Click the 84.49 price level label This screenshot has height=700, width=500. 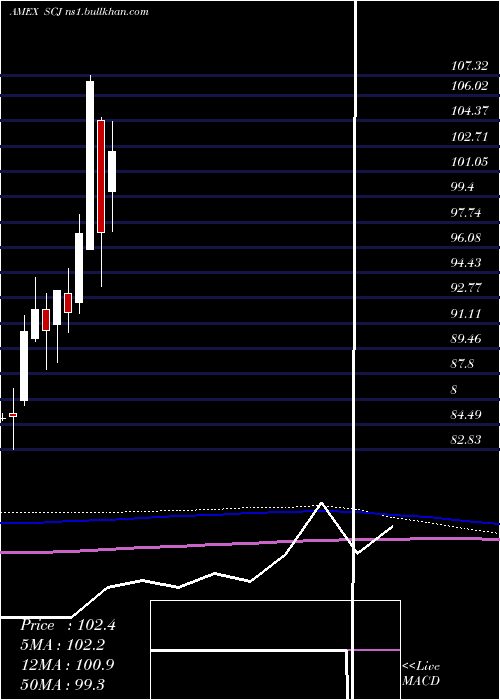(466, 415)
